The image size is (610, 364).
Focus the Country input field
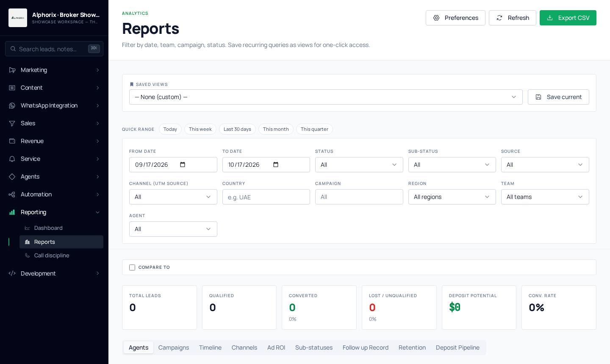(266, 197)
